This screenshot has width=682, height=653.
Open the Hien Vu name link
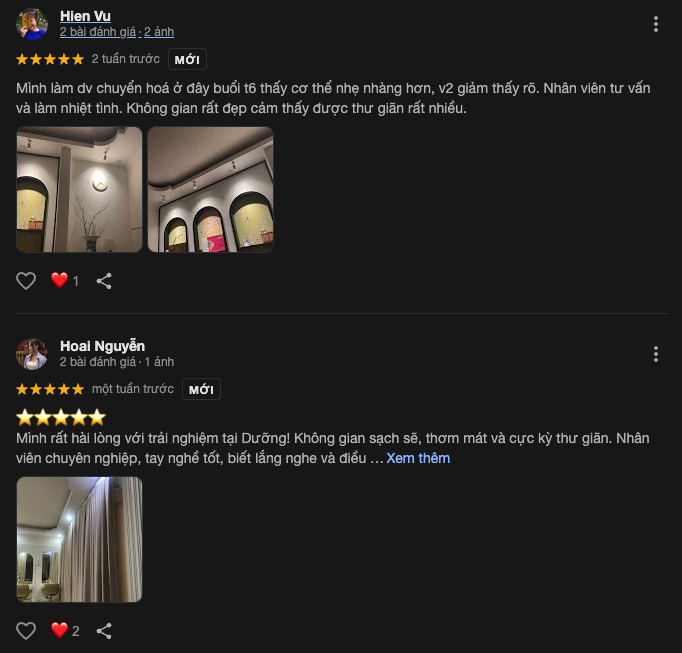[85, 16]
